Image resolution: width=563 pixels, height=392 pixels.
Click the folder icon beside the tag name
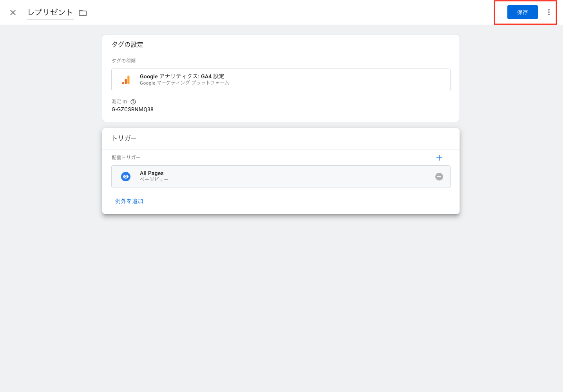[x=83, y=13]
